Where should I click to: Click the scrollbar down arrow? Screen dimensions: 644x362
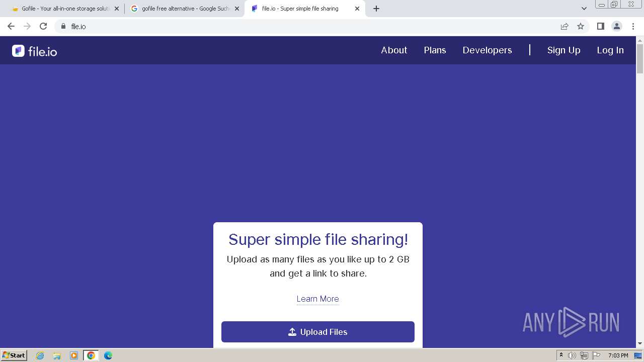[640, 344]
